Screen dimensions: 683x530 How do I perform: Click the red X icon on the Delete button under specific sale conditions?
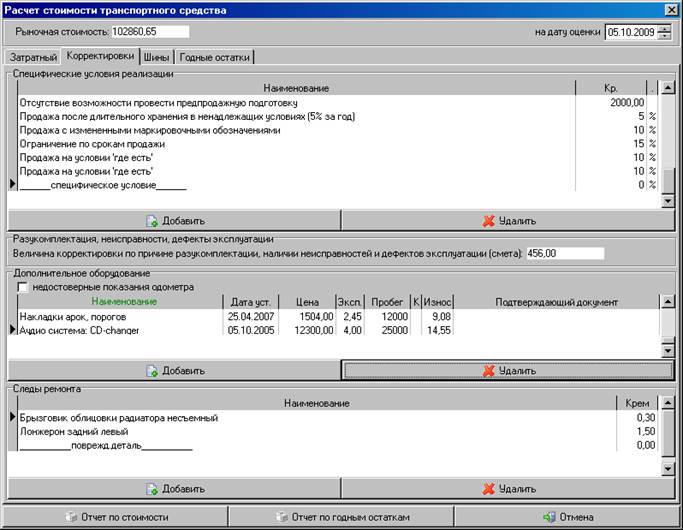click(x=489, y=221)
